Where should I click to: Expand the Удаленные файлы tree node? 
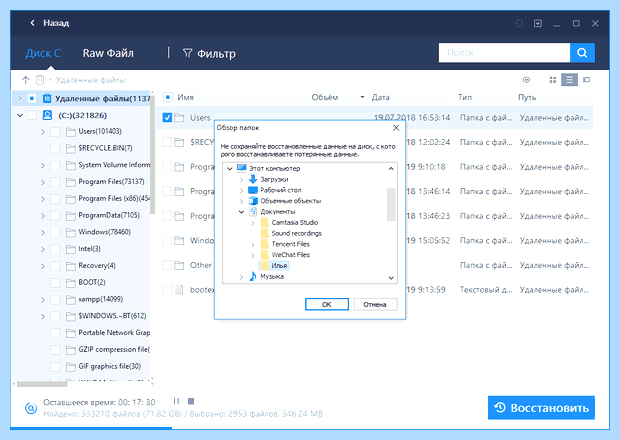pos(19,98)
